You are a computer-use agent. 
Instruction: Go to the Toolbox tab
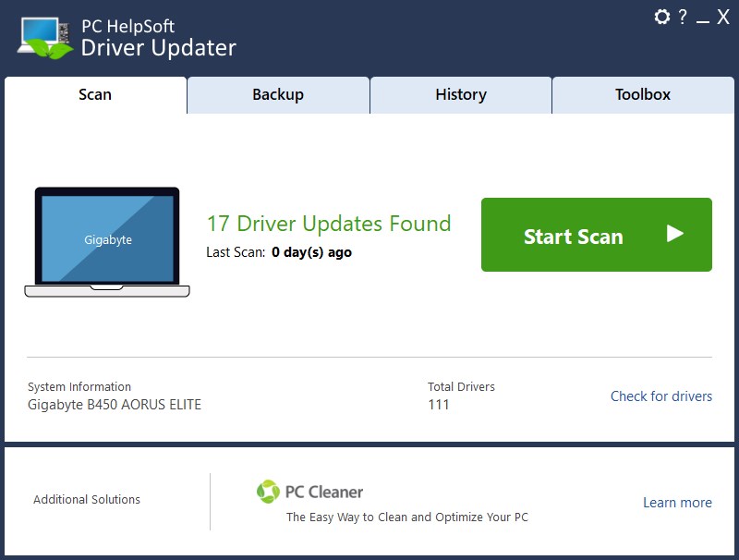pos(643,95)
